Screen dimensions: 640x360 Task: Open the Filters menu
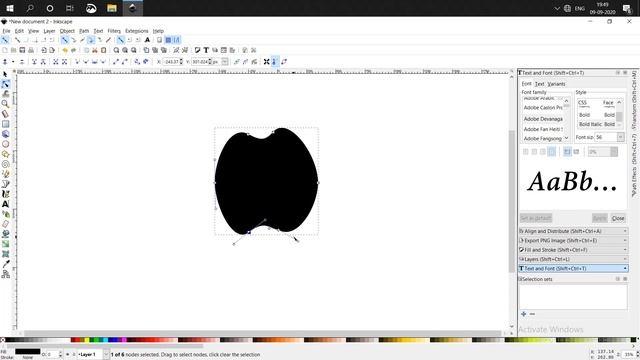point(114,31)
